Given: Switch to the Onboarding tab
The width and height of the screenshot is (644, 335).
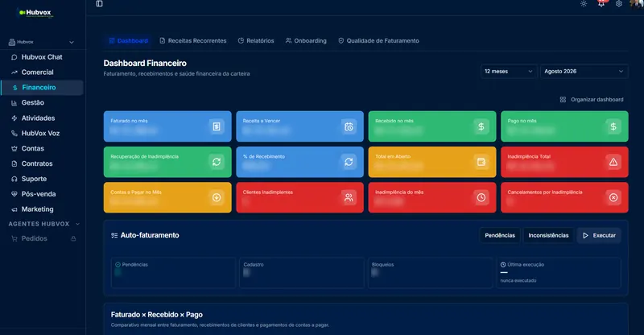Looking at the screenshot, I should [x=306, y=41].
